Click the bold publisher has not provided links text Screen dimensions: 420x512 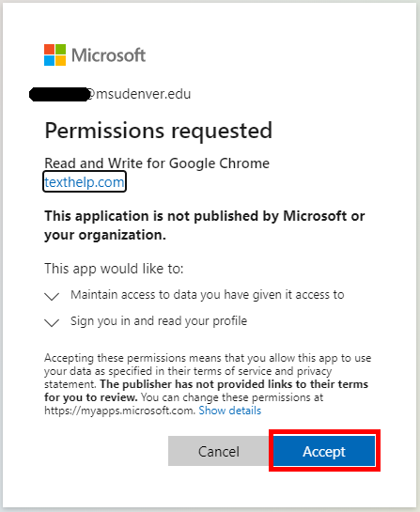[x=206, y=391]
